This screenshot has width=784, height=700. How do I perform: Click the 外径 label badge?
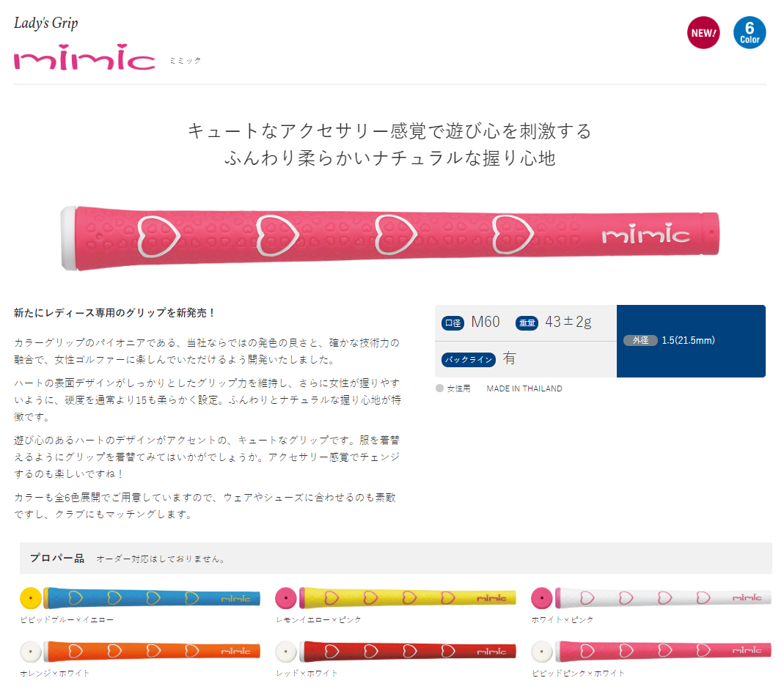point(640,340)
